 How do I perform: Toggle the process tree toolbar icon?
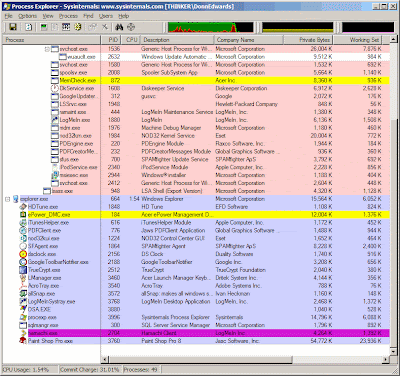click(x=55, y=27)
